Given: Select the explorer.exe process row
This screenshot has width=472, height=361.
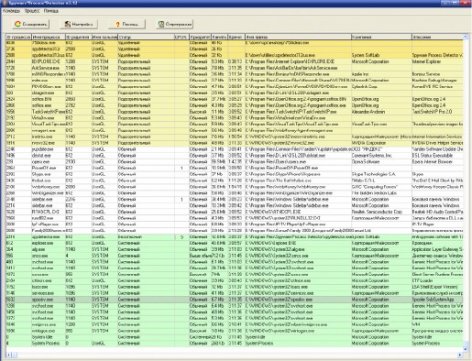Looking at the screenshot, I should coord(234,243).
